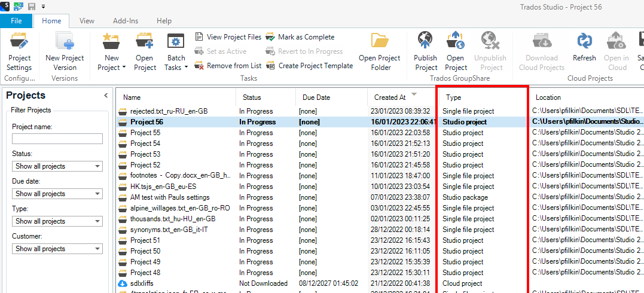Click Publish Project in GroupShare group
This screenshot has height=293, width=644.
click(x=426, y=52)
